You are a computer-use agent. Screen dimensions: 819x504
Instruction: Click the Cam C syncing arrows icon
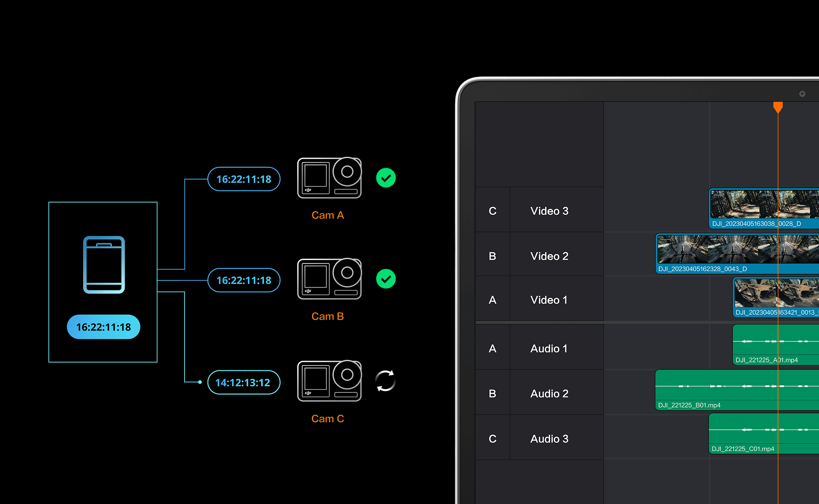[385, 381]
